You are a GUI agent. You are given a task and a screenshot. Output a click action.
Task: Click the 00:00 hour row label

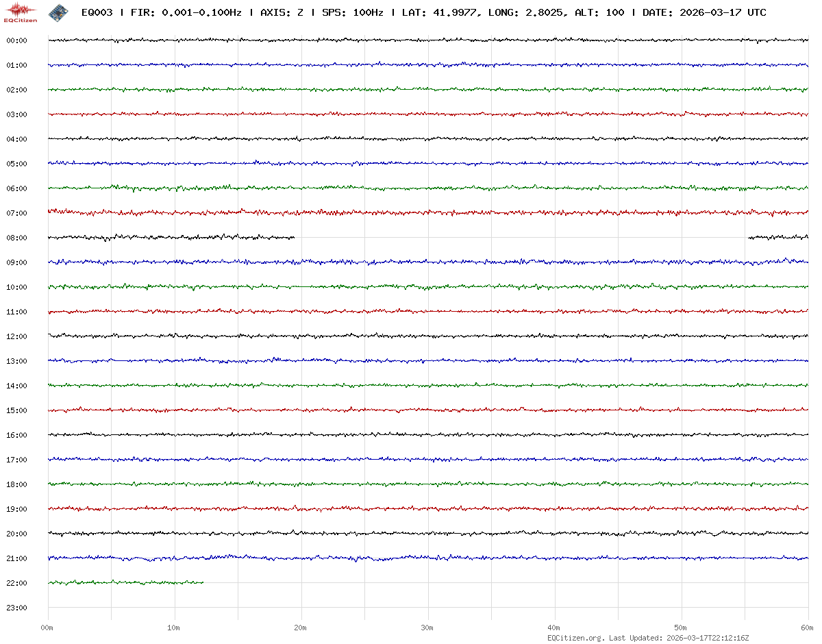click(x=16, y=40)
